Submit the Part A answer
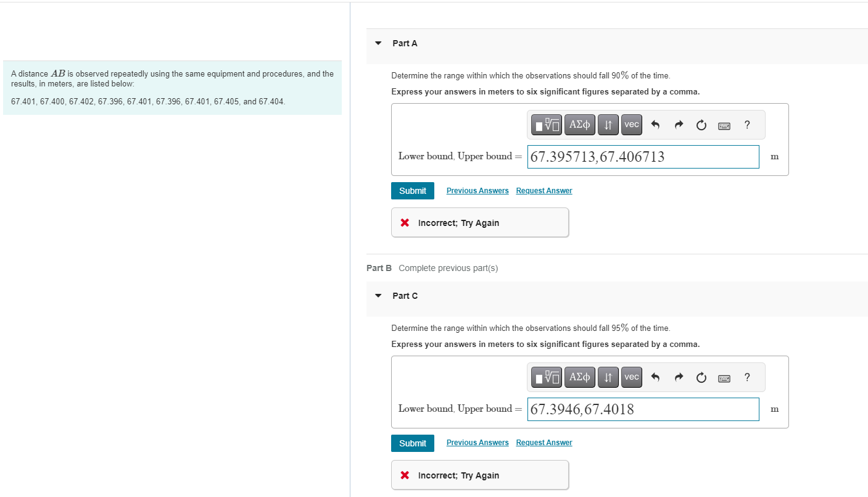The width and height of the screenshot is (868, 497). [412, 190]
